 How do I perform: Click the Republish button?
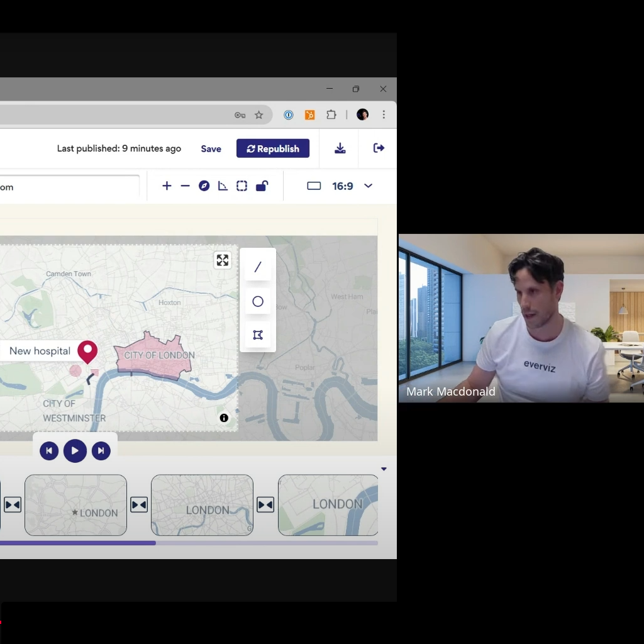pyautogui.click(x=273, y=148)
